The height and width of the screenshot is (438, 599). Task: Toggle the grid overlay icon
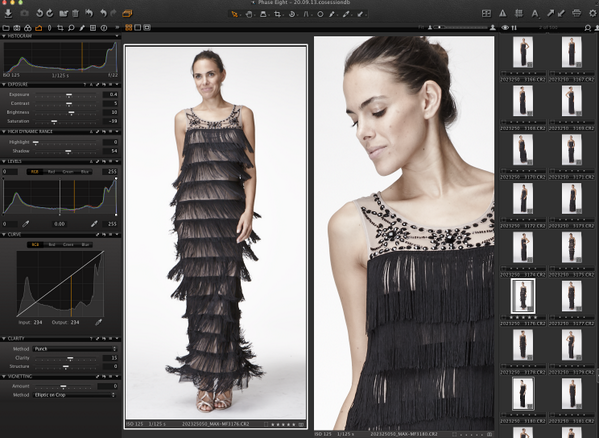click(x=519, y=14)
